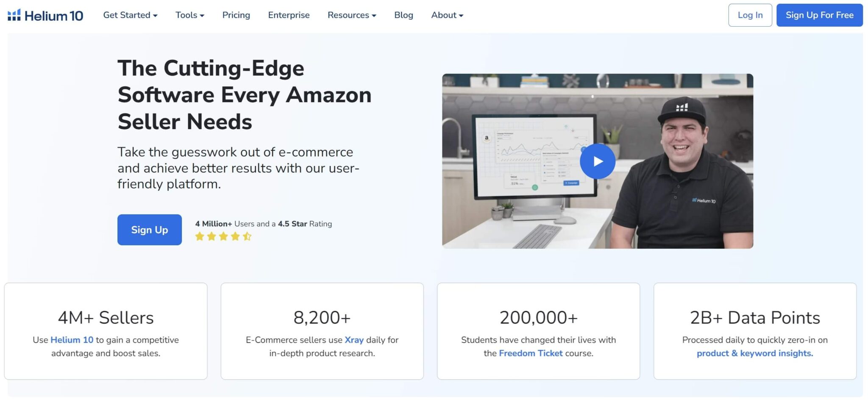Click the video thumbnail image

pos(598,161)
